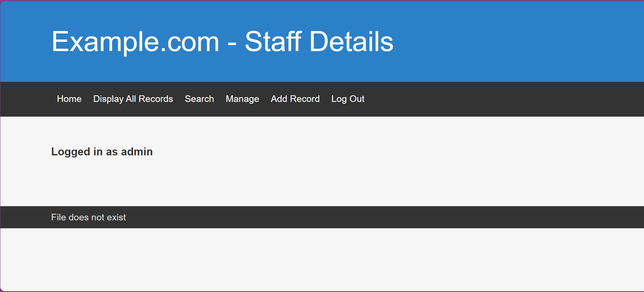Viewport: 644px width, 292px height.
Task: Click the word 'File' in footer bar
Action: click(58, 217)
